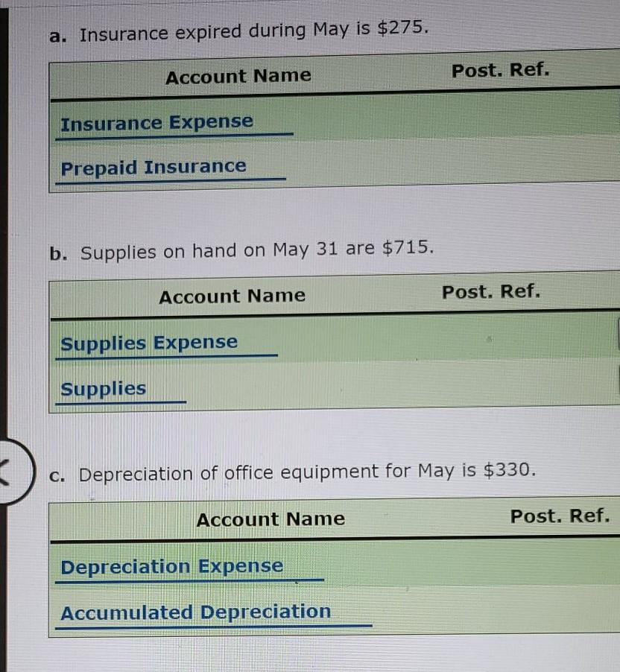Click the previous arrow circle button
This screenshot has width=620, height=672.
[x=13, y=471]
